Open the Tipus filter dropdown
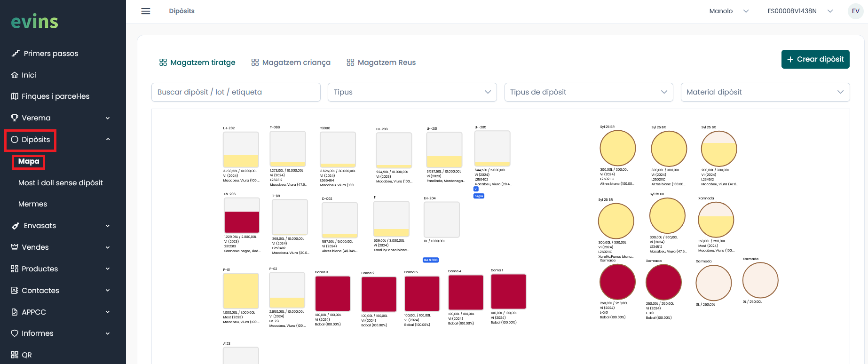The height and width of the screenshot is (364, 868). point(412,92)
